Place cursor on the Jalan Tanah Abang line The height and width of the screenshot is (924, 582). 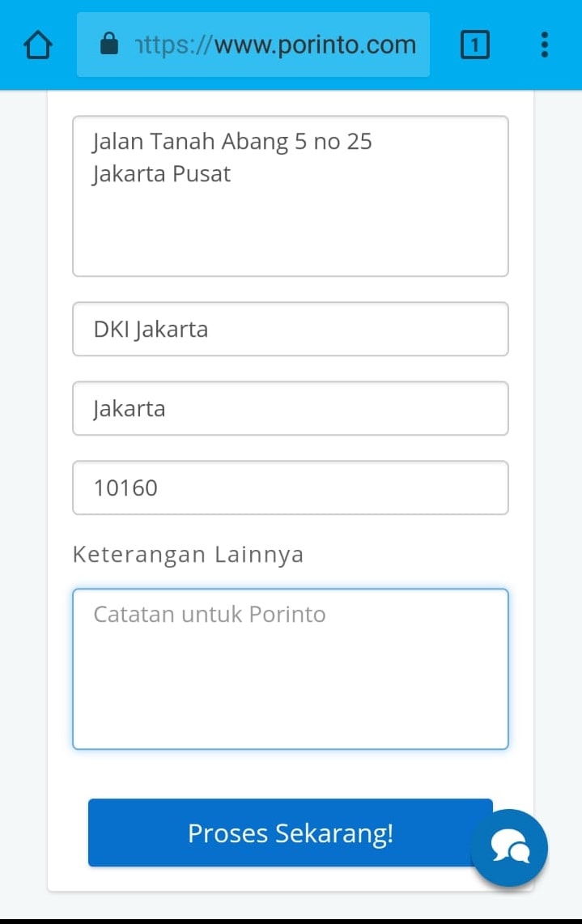[x=232, y=142]
